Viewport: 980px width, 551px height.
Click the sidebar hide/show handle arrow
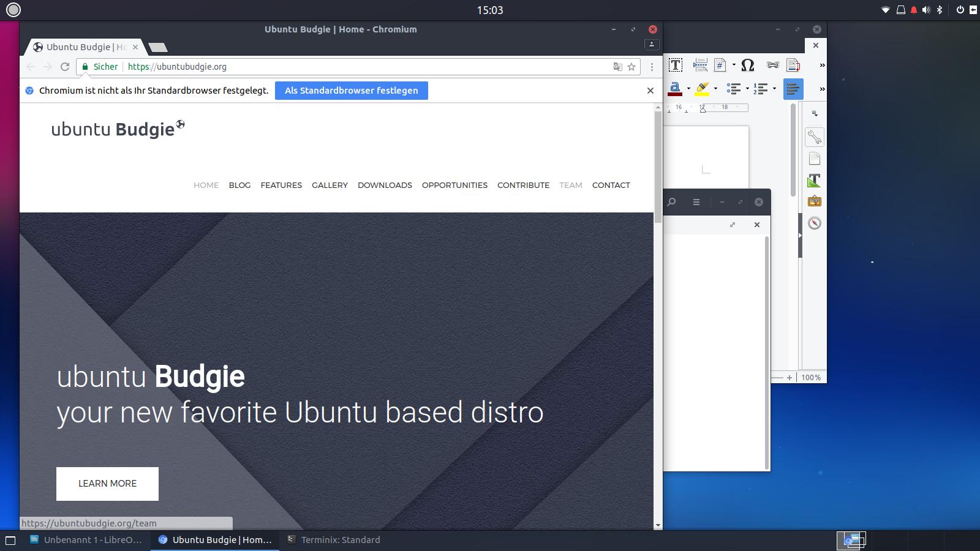tap(800, 235)
